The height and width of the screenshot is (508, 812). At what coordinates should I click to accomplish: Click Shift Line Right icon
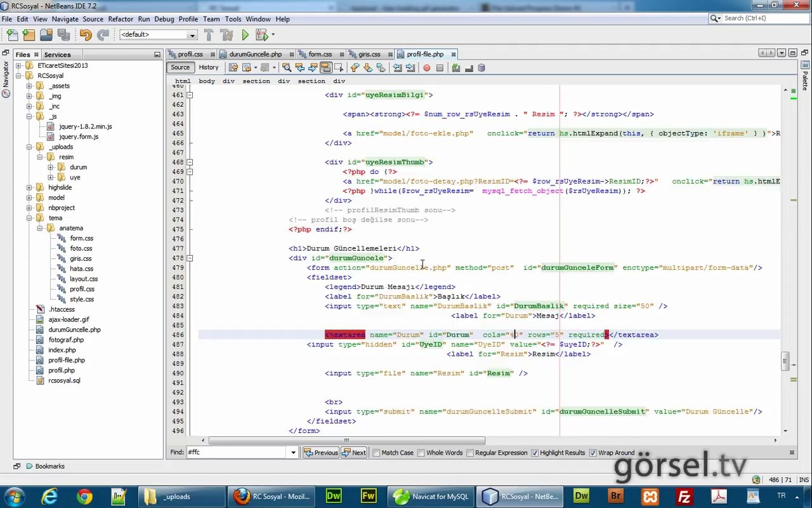coord(410,67)
